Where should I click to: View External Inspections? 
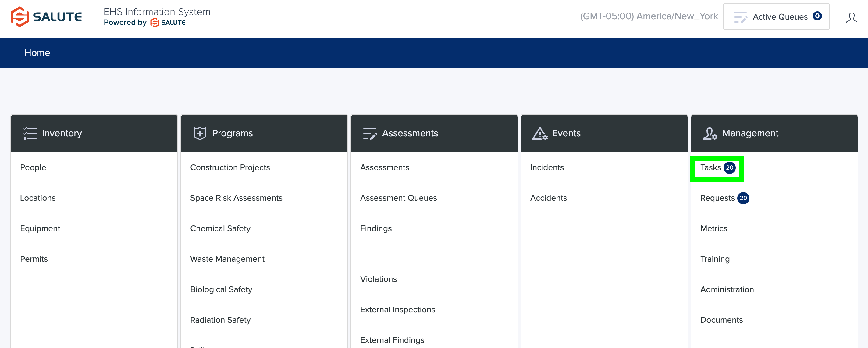tap(397, 310)
